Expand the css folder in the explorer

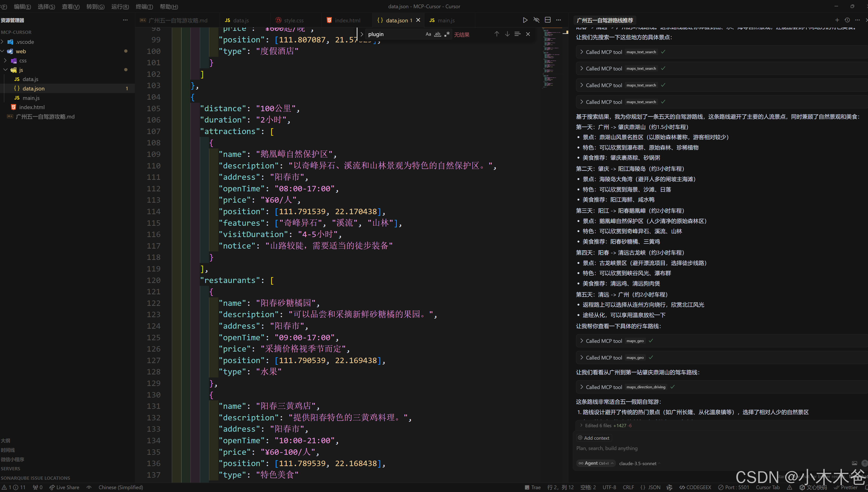pyautogui.click(x=23, y=61)
